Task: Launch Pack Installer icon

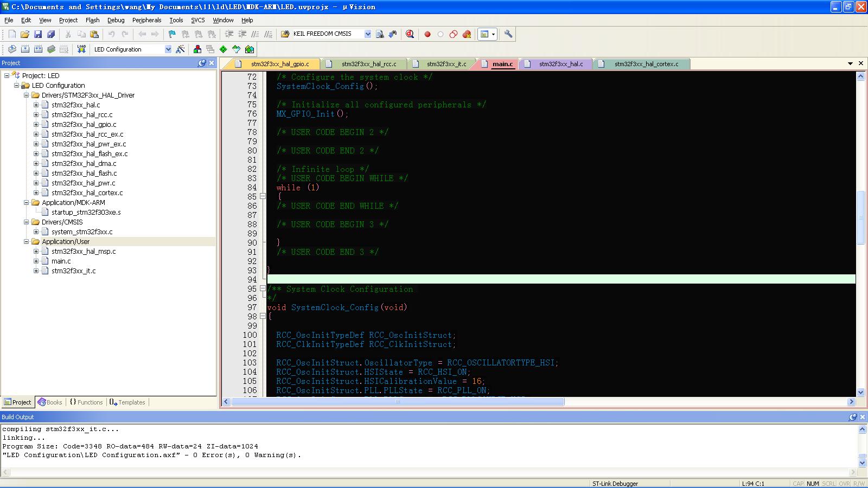Action: click(x=250, y=49)
